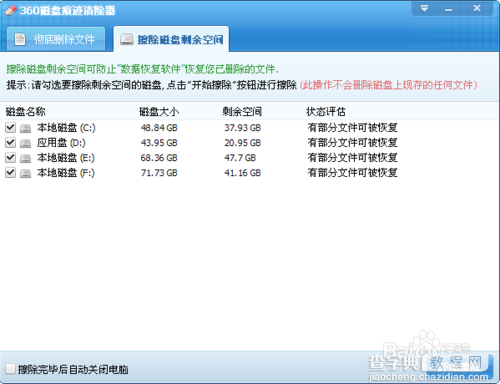This screenshot has width=500, height=384.
Task: Click the 磁盘名称 column header
Action: (26, 112)
